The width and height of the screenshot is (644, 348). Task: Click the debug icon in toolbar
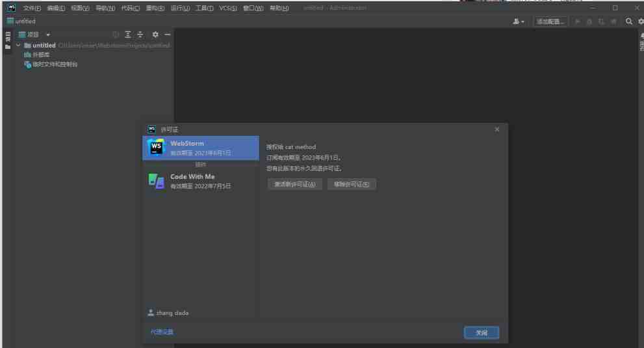coord(589,21)
